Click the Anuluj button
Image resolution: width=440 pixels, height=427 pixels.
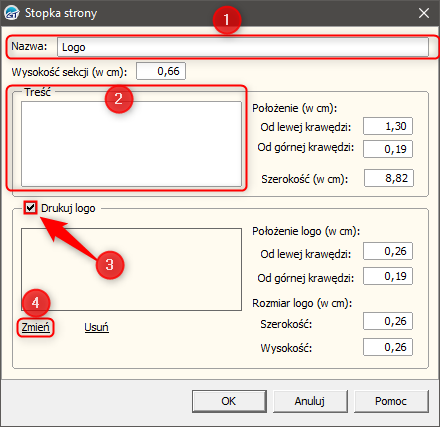(310, 401)
